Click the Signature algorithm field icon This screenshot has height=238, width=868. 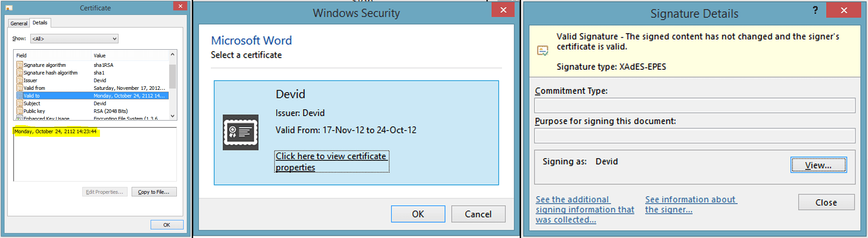[19, 65]
